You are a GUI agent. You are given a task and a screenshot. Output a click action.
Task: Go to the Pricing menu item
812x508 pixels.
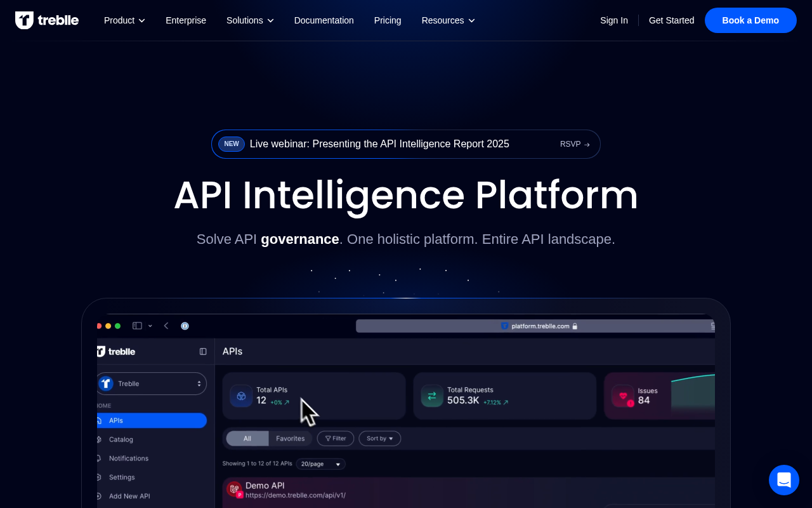[388, 20]
